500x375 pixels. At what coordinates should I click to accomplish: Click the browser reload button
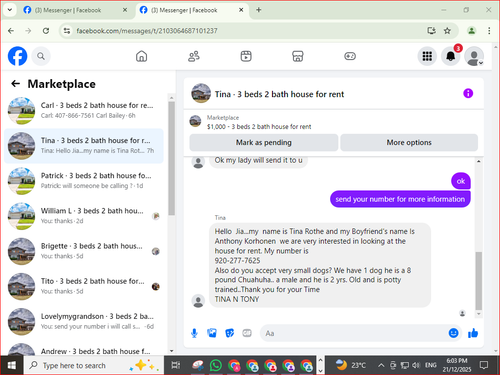[46, 31]
